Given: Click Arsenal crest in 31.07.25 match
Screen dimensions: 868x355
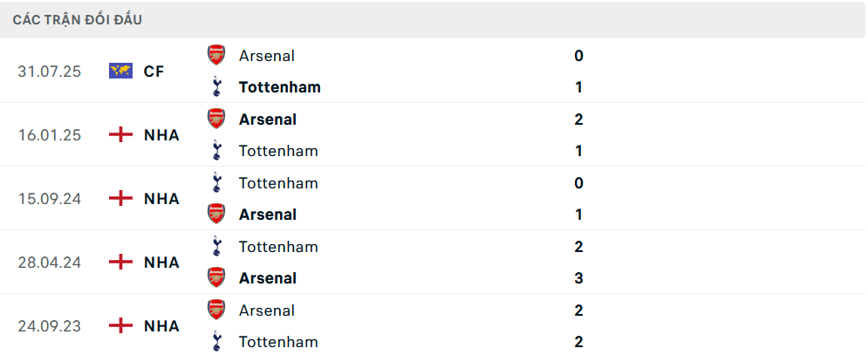Looking at the screenshot, I should 216,55.
